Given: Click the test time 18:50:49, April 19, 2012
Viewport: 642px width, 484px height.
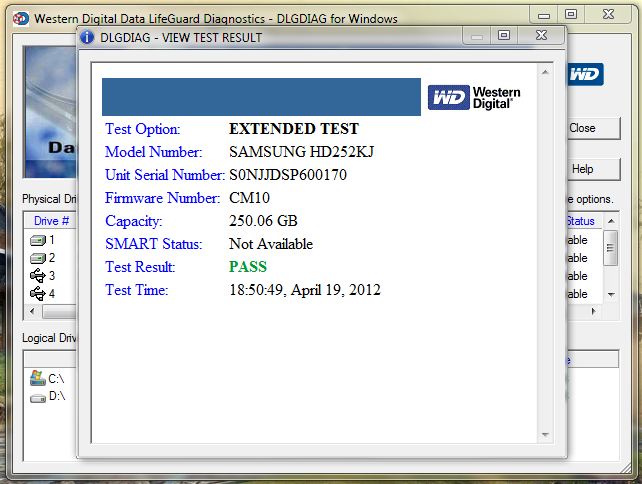Looking at the screenshot, I should point(305,290).
